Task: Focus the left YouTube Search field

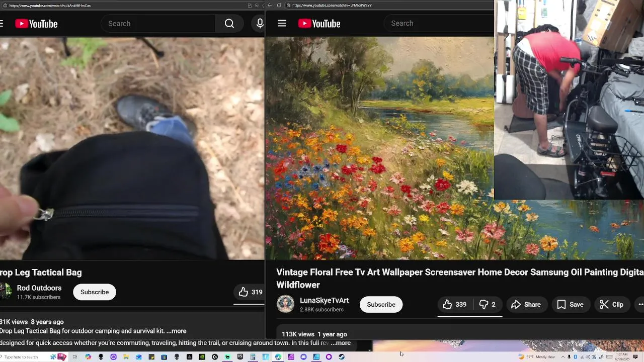Action: tap(158, 24)
